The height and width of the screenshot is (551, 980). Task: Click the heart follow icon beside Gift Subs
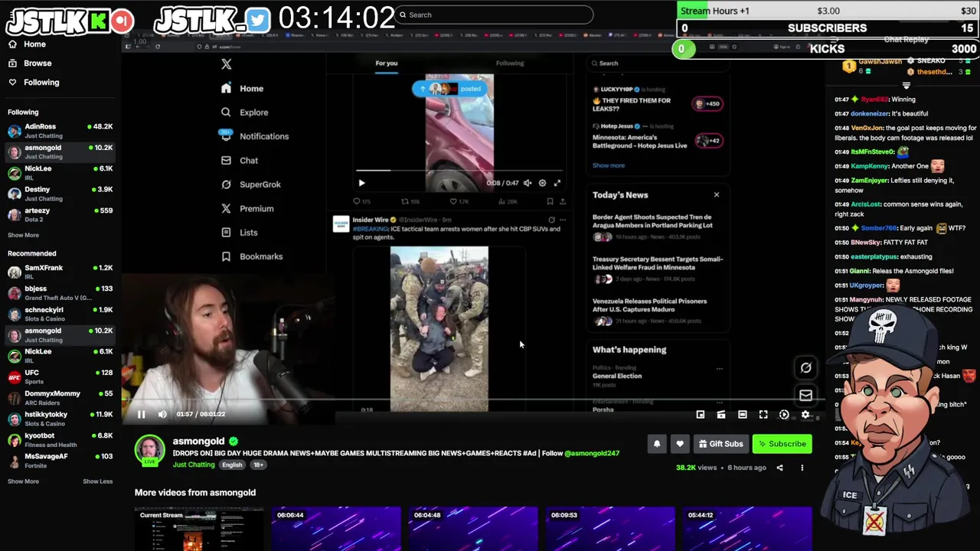tap(679, 444)
